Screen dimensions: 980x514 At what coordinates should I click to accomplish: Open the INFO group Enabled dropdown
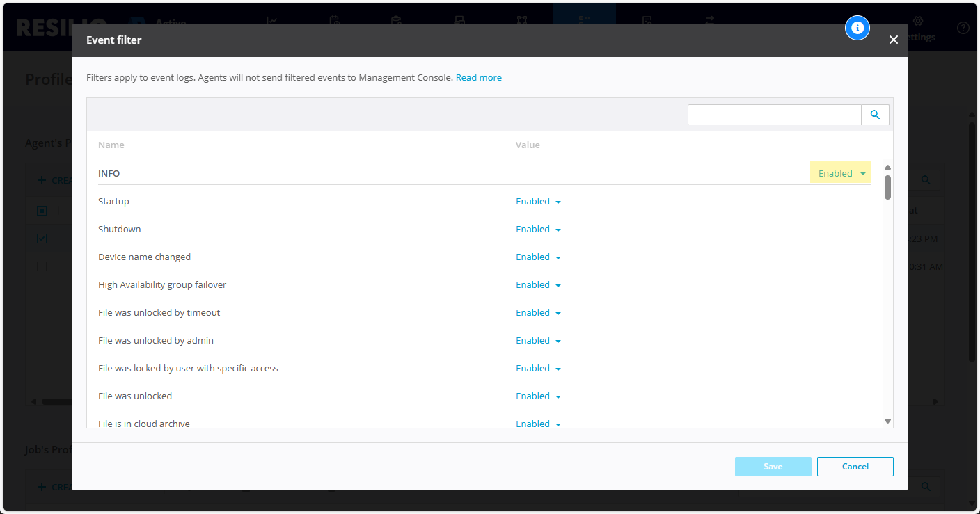(x=841, y=174)
